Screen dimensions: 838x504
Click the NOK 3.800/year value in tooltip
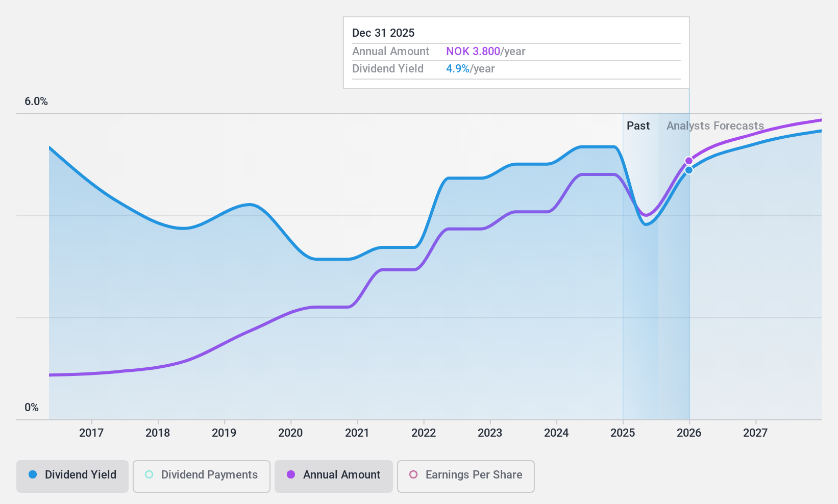point(485,52)
